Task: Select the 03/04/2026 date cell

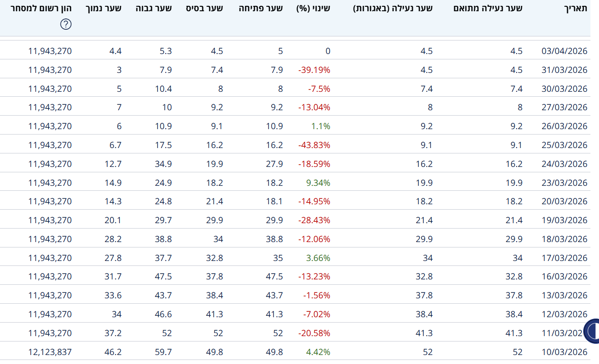Action: tap(564, 51)
